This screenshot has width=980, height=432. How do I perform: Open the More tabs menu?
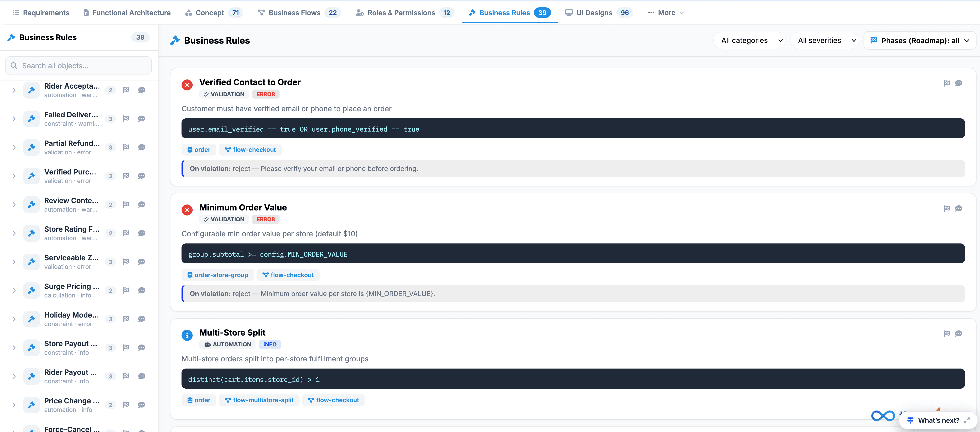click(666, 12)
